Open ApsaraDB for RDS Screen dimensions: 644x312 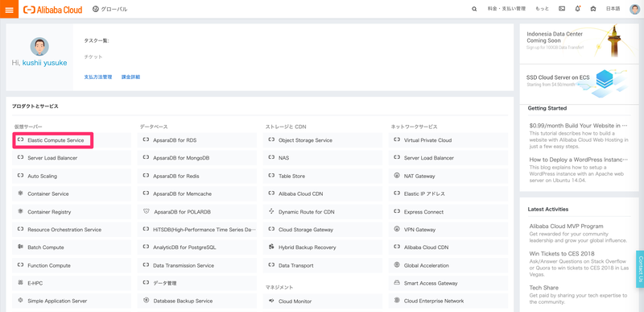[x=197, y=140]
